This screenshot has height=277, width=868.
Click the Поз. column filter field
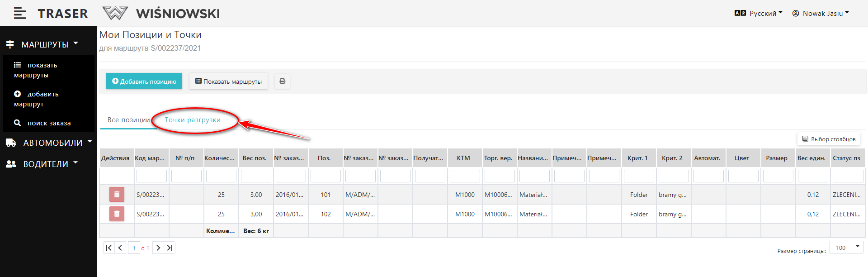pyautogui.click(x=325, y=176)
